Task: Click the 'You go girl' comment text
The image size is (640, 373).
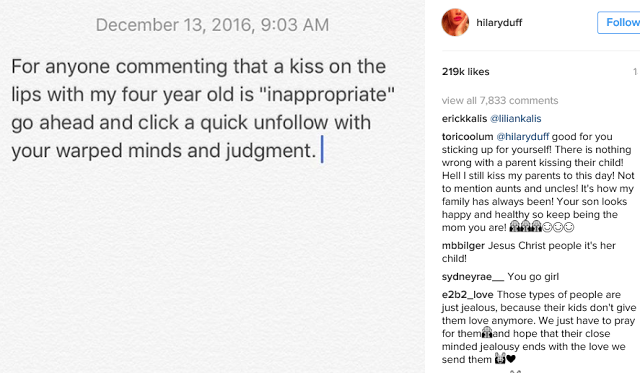Action: [x=533, y=277]
